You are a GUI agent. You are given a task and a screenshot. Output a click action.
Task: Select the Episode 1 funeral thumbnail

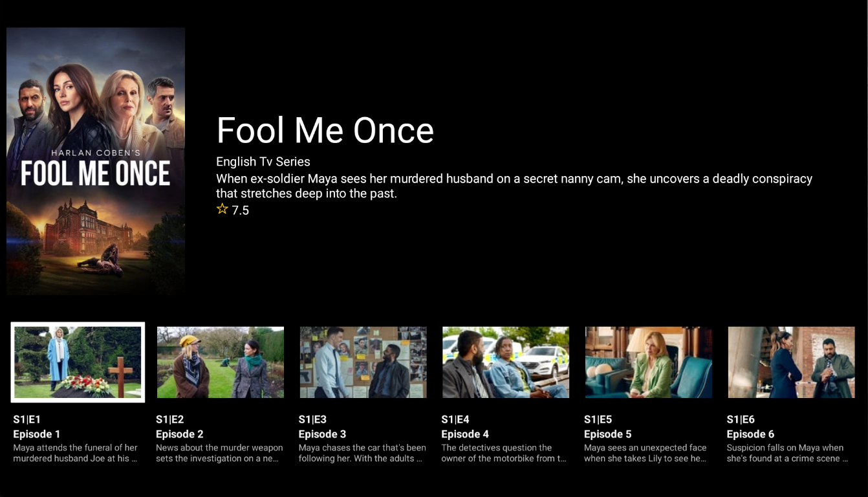(78, 362)
